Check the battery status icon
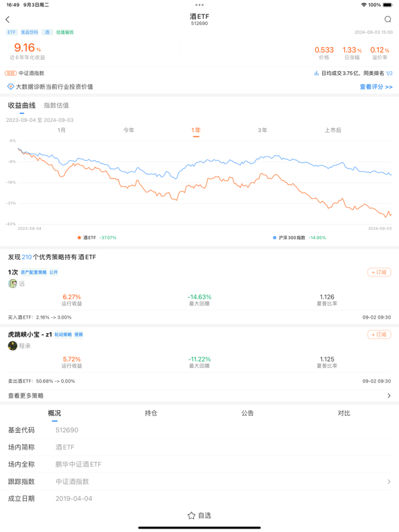This screenshot has width=399, height=532. tap(387, 5)
